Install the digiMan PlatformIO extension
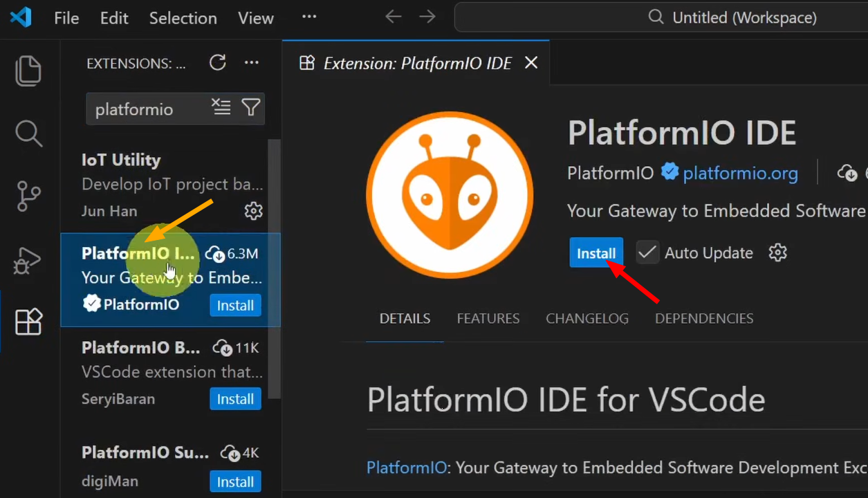This screenshot has width=868, height=498. tap(235, 482)
